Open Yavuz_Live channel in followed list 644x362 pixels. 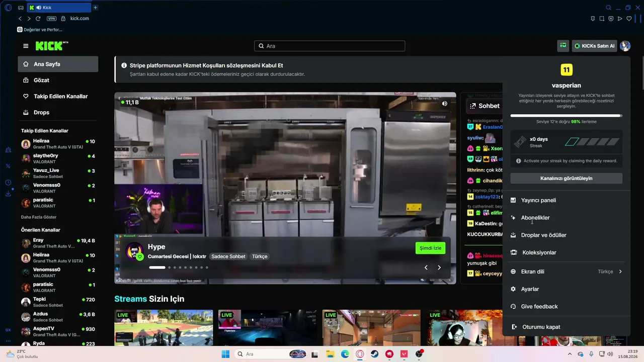point(58,173)
